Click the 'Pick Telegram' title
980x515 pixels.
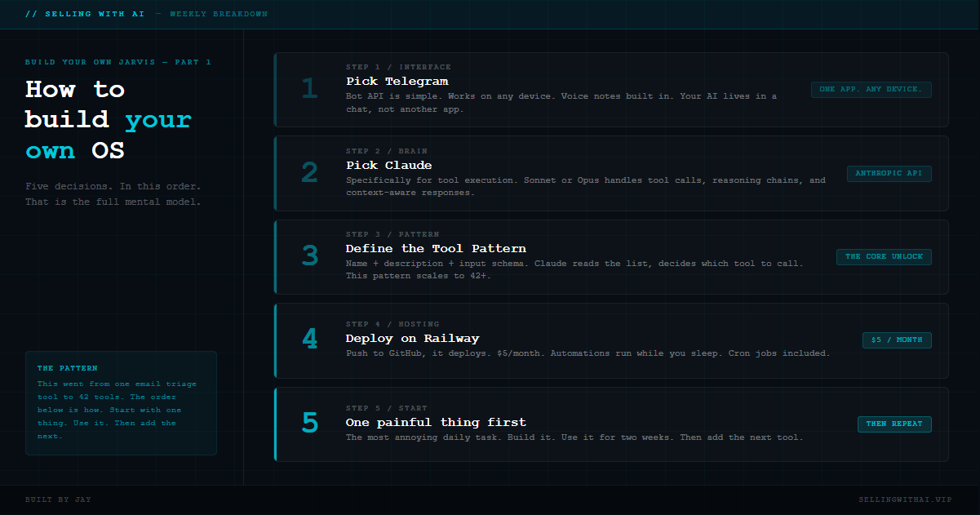[397, 82]
